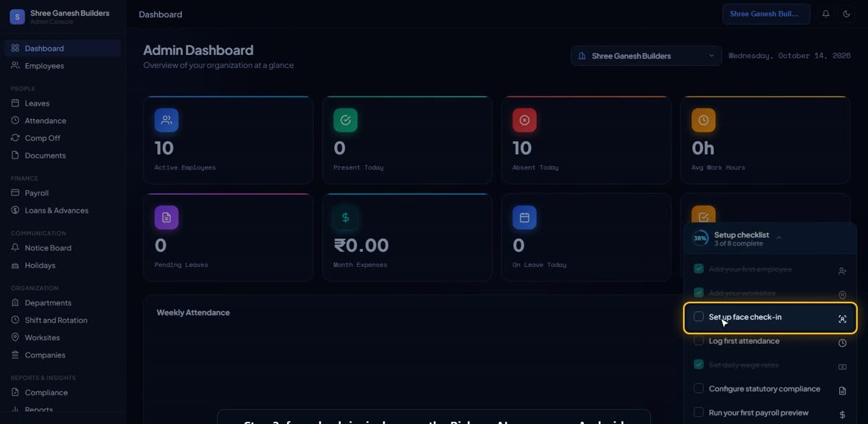Open the 'Configure statutory compliance' checklist item
Image resolution: width=868 pixels, height=424 pixels.
[x=770, y=389]
